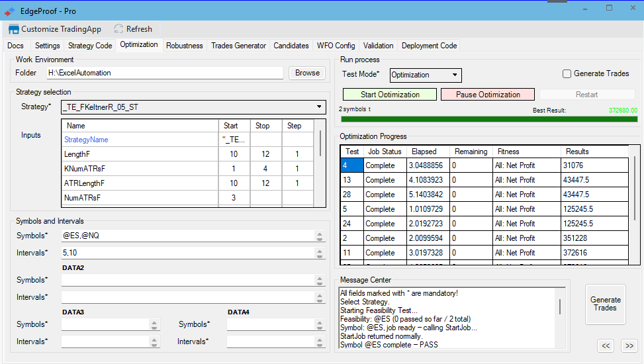
Task: Open the Trades Generator tab
Action: [x=239, y=46]
